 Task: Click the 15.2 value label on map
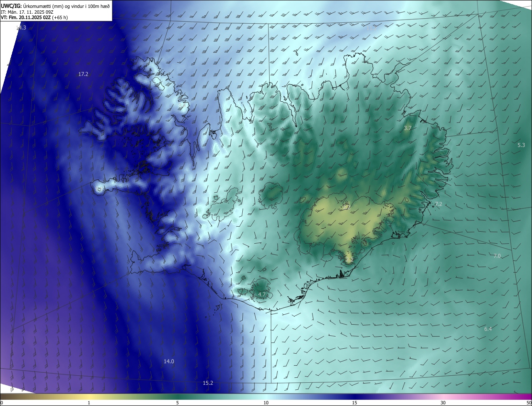pyautogui.click(x=208, y=383)
